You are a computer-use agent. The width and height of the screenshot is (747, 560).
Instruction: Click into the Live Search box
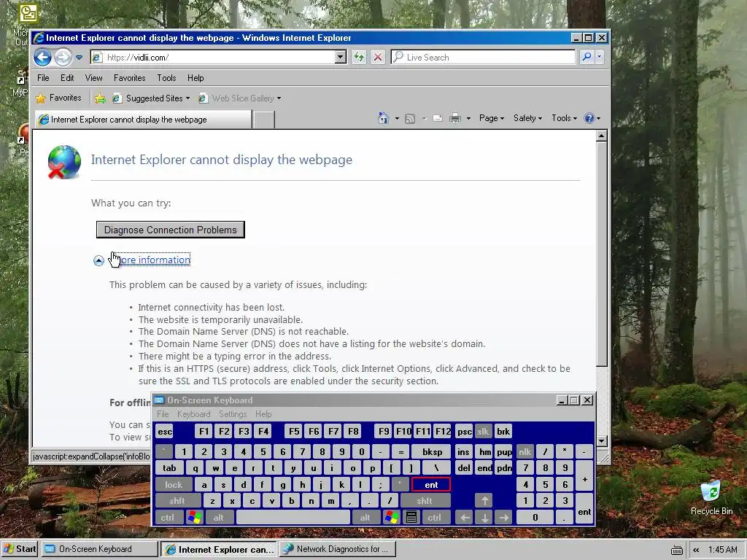point(483,58)
